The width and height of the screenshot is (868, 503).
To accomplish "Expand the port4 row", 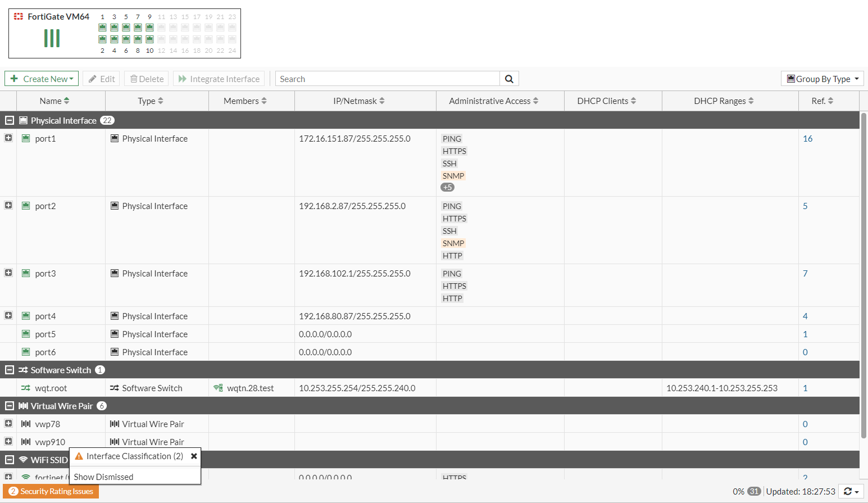I will tap(8, 315).
